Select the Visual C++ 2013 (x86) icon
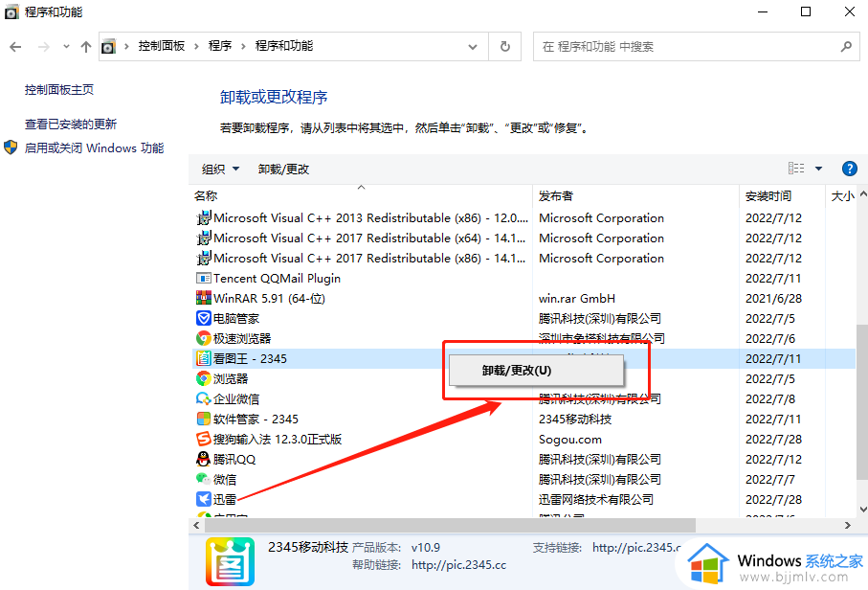 204,217
